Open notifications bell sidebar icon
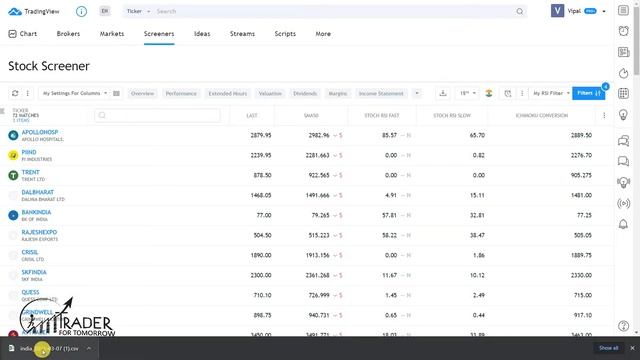This screenshot has width=640, height=360. click(623, 224)
